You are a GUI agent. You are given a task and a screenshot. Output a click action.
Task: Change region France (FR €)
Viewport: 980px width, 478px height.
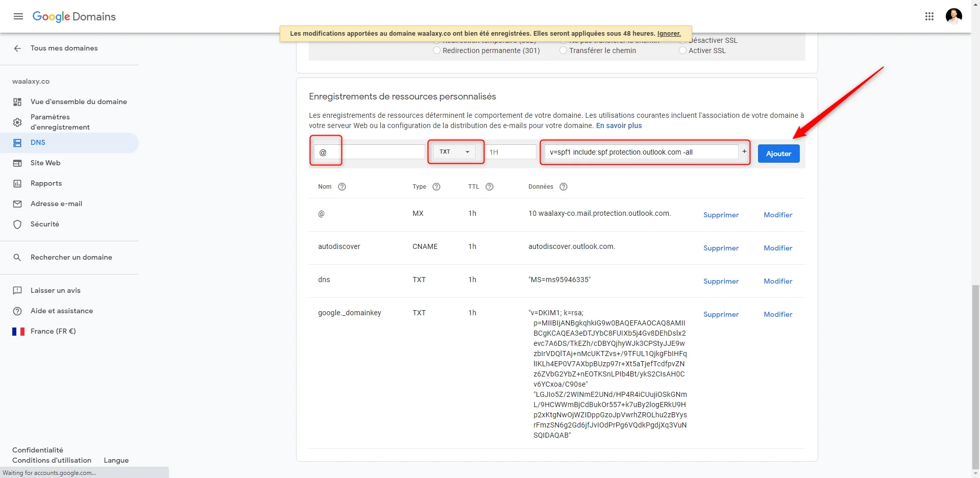click(53, 331)
